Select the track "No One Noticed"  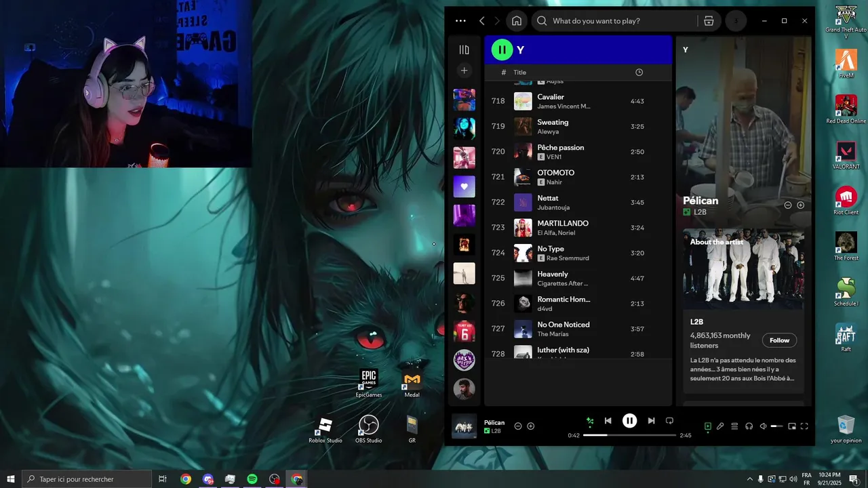pos(578,329)
